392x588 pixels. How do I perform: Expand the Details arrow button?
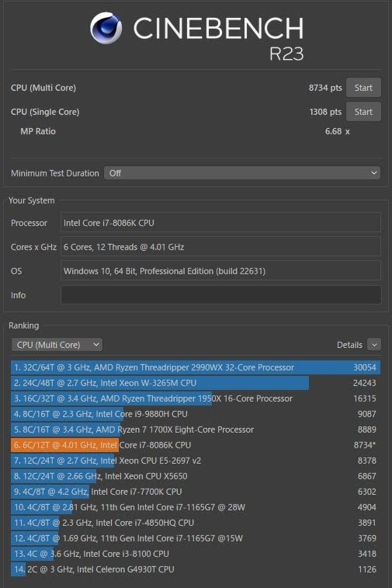(374, 345)
